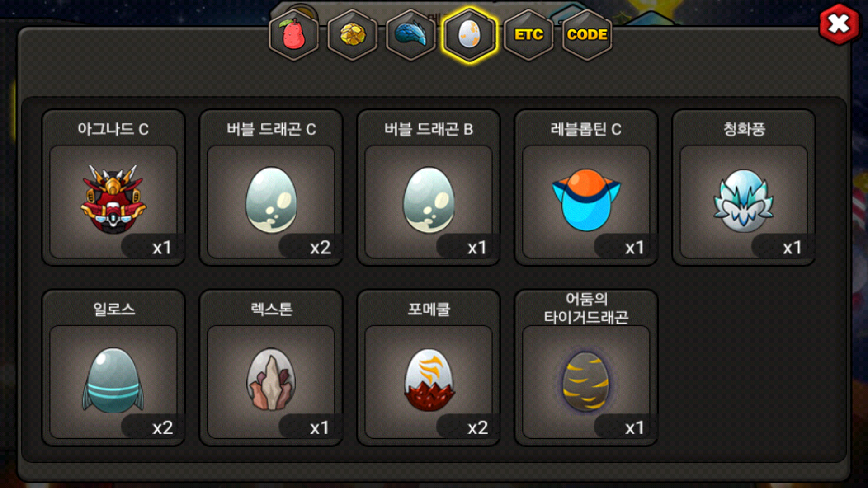Open the fruit food tab icon
This screenshot has width=868, height=488.
point(294,35)
